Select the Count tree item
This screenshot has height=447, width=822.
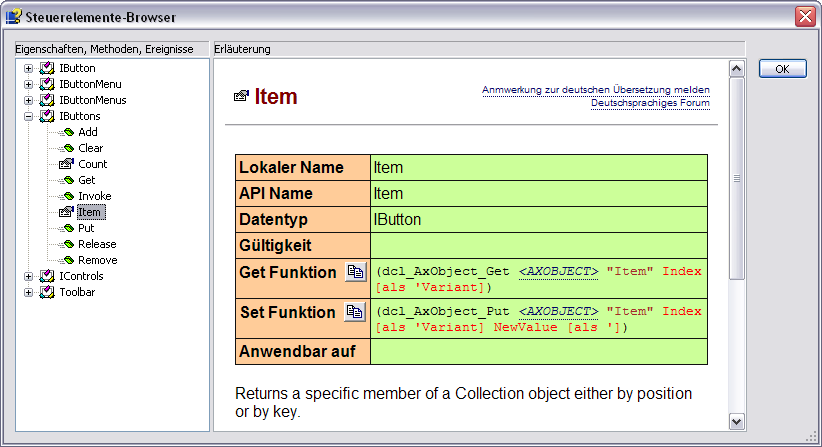tap(92, 164)
